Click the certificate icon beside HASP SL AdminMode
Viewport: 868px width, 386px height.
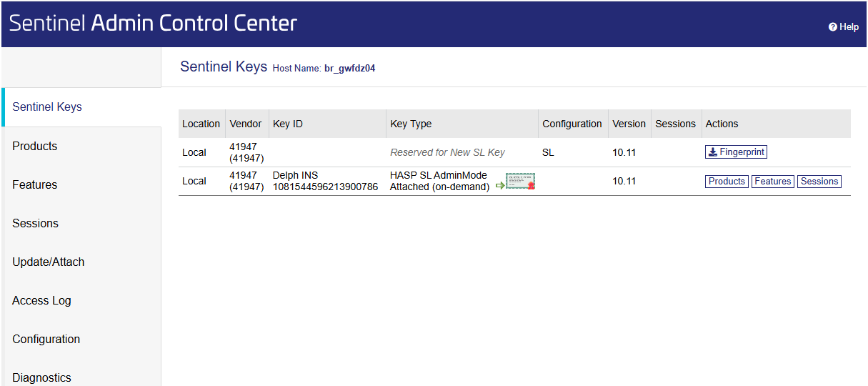pos(521,182)
